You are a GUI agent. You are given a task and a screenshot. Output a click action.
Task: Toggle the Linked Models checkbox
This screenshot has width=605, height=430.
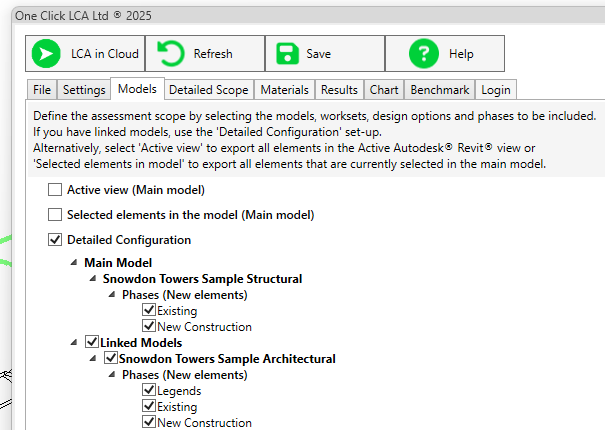92,342
